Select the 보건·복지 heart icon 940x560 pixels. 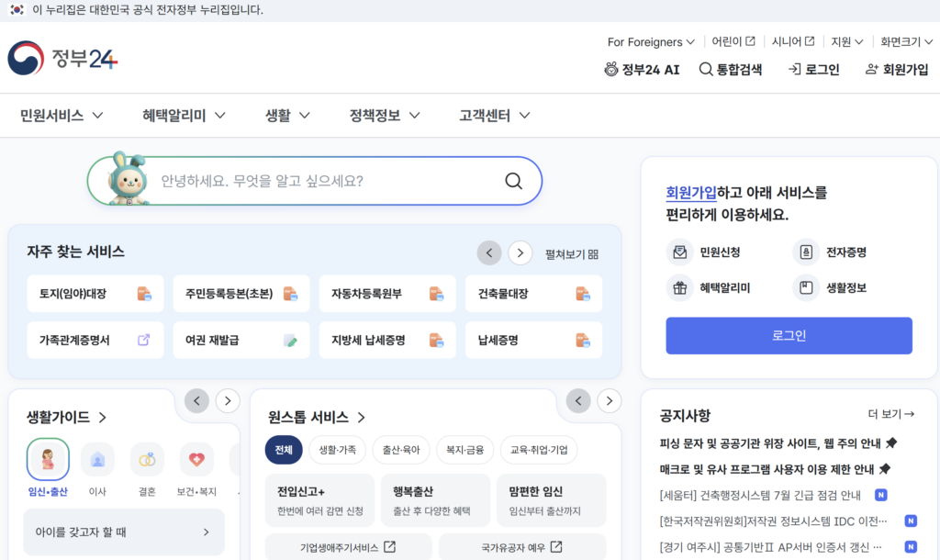point(196,460)
